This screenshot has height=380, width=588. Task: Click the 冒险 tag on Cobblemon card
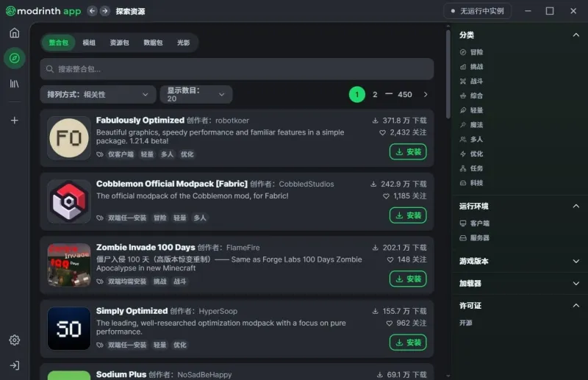[159, 218]
